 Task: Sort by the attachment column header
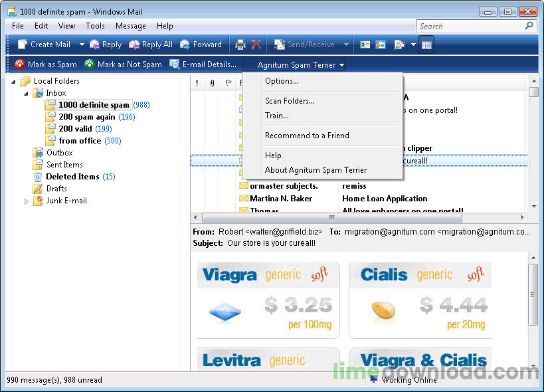212,83
